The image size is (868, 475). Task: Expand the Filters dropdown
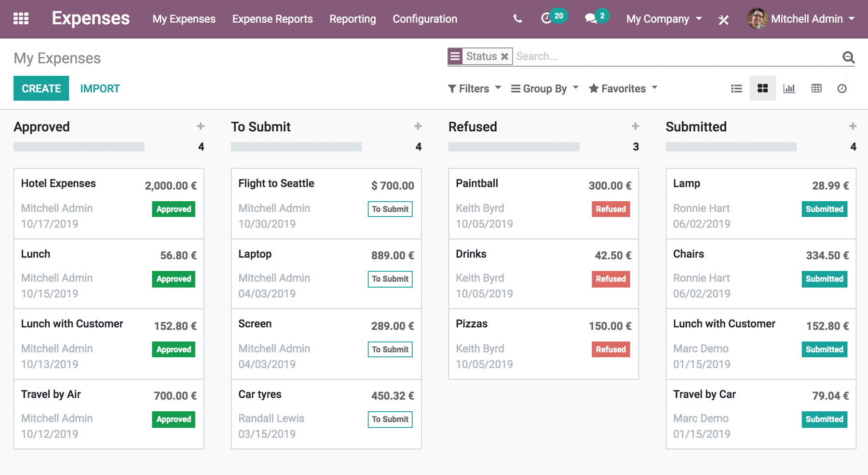coord(475,88)
